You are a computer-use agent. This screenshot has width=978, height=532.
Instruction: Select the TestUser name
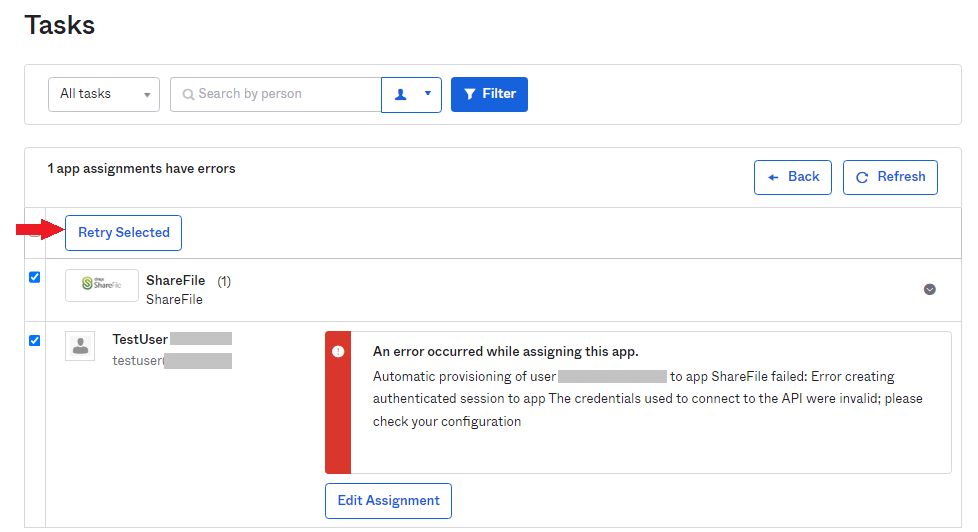(x=140, y=339)
